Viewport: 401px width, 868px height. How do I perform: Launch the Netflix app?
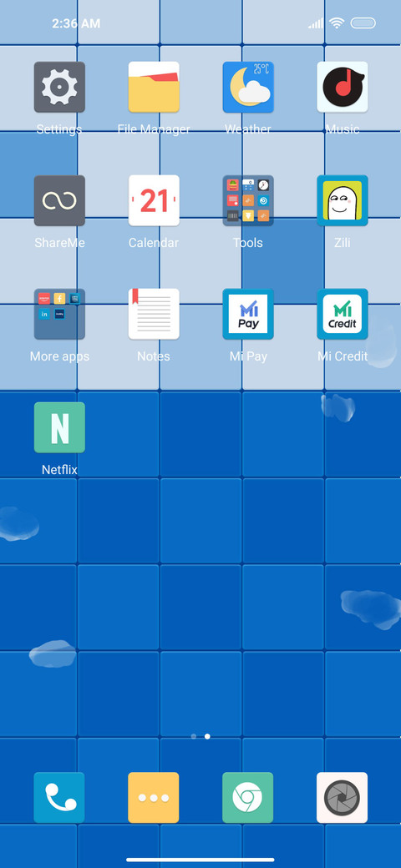[59, 427]
